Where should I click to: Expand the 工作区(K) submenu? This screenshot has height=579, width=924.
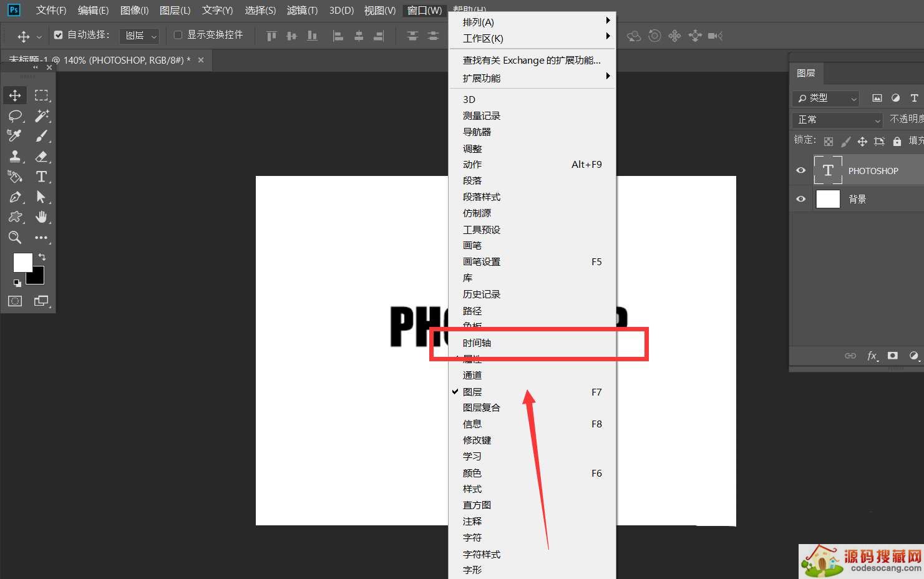coord(532,38)
